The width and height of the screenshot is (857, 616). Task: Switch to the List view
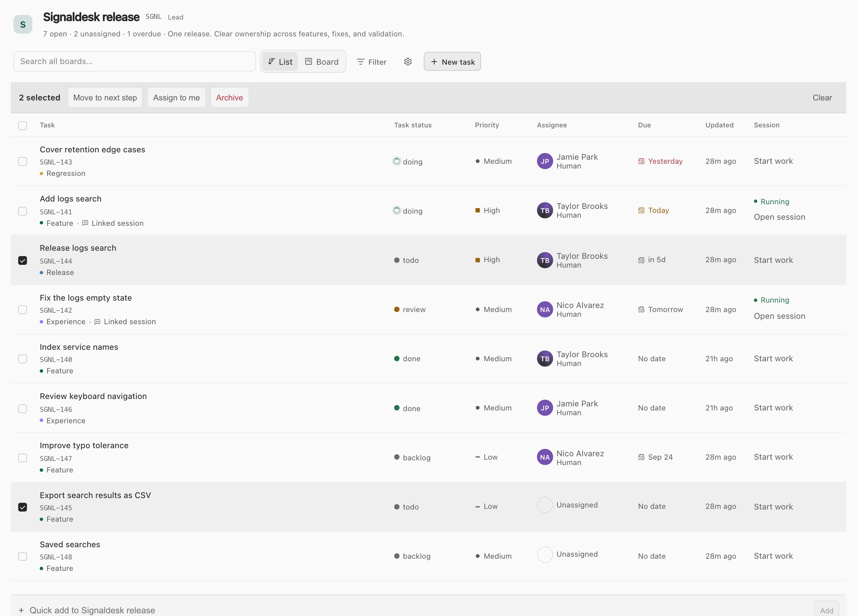click(x=280, y=62)
